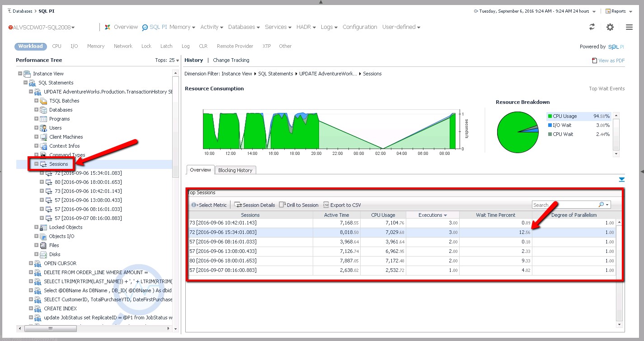Open the User-defined menu
644x341 pixels.
click(401, 27)
